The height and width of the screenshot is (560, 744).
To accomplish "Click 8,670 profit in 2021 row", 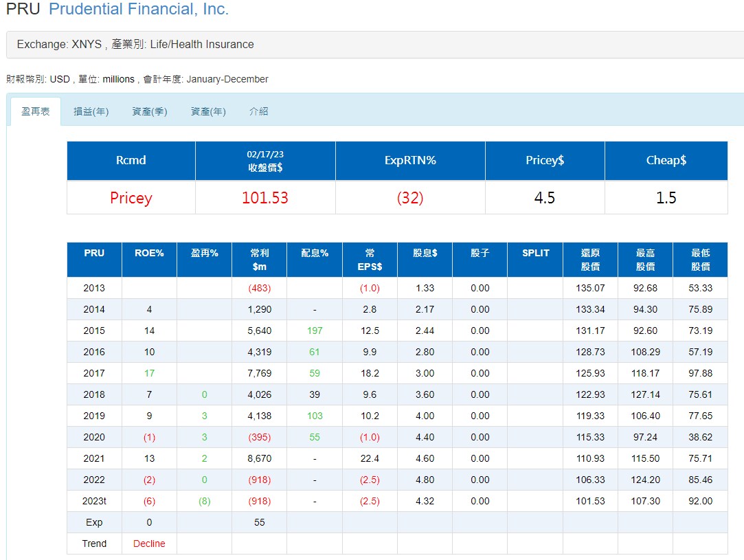I will tap(260, 459).
